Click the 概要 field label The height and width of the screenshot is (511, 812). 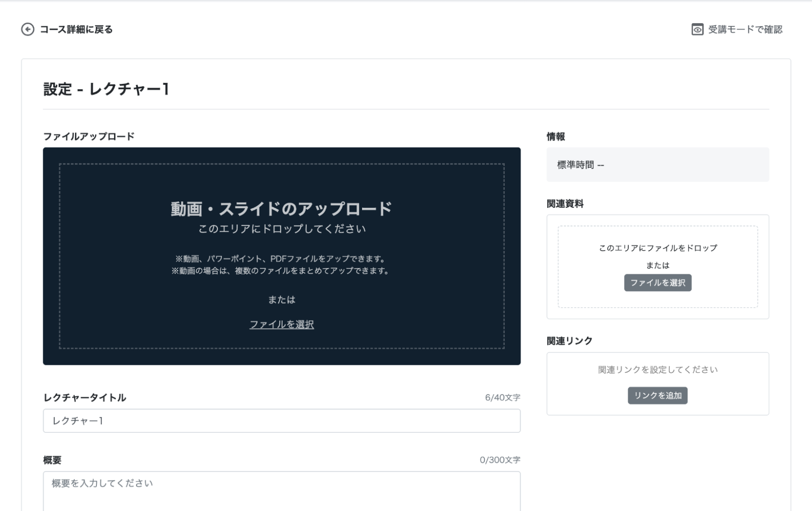point(52,460)
